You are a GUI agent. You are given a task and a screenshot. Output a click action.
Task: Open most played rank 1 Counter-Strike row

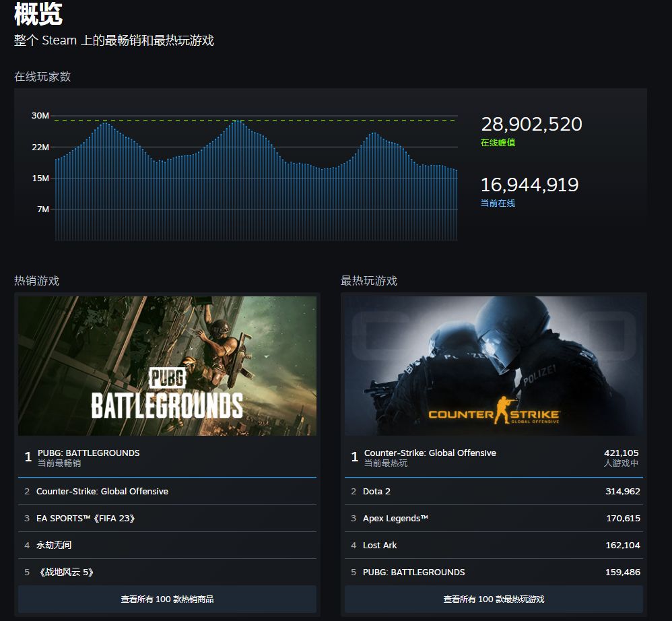(x=494, y=457)
